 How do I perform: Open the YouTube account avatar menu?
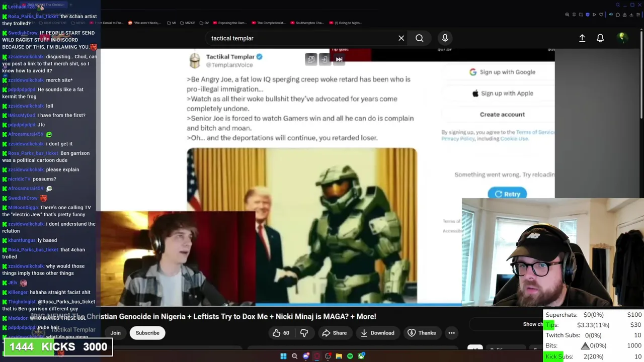tap(621, 38)
